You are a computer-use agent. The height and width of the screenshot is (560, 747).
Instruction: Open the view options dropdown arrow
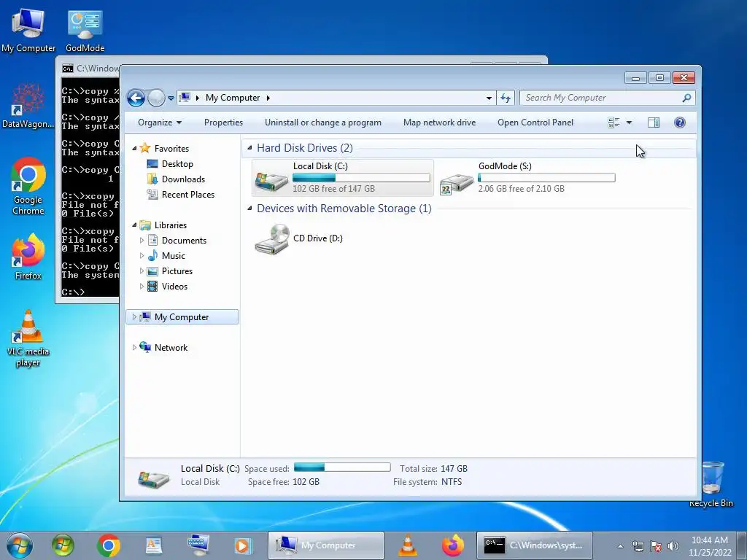tap(629, 122)
